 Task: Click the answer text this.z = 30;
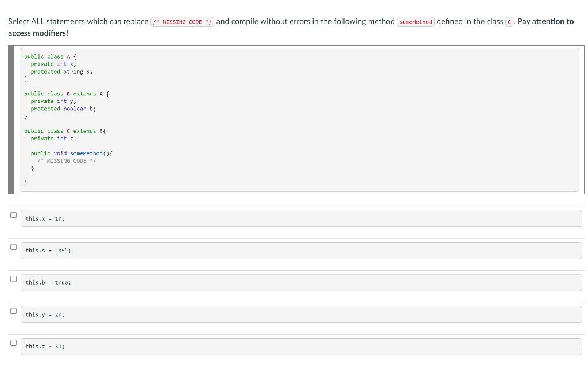(45, 347)
